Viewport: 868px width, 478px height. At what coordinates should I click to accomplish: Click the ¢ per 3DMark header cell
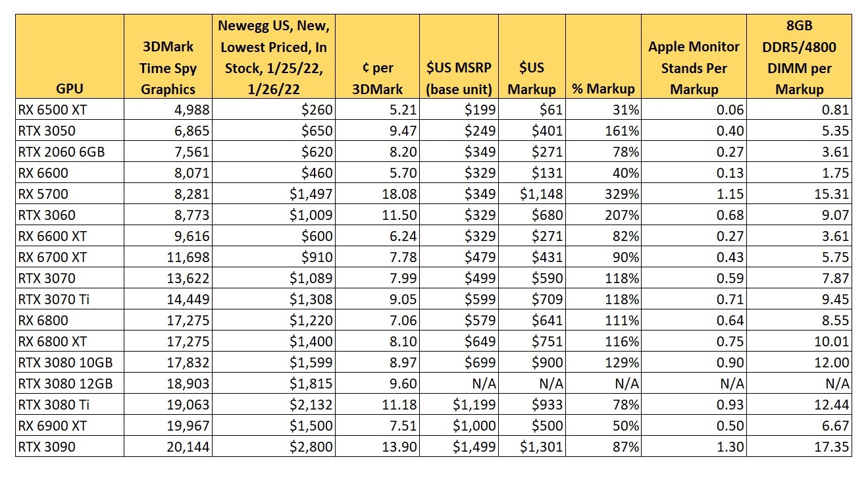[377, 57]
